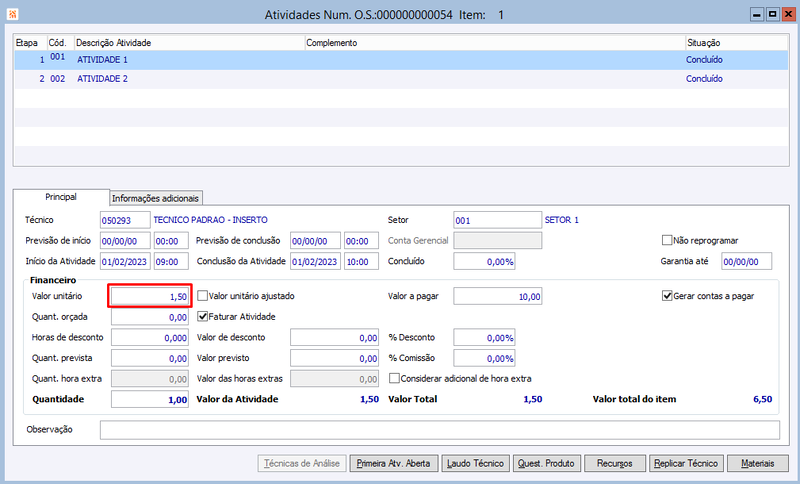
Task: Click the Primeira Atv. Aberta button
Action: (x=393, y=464)
